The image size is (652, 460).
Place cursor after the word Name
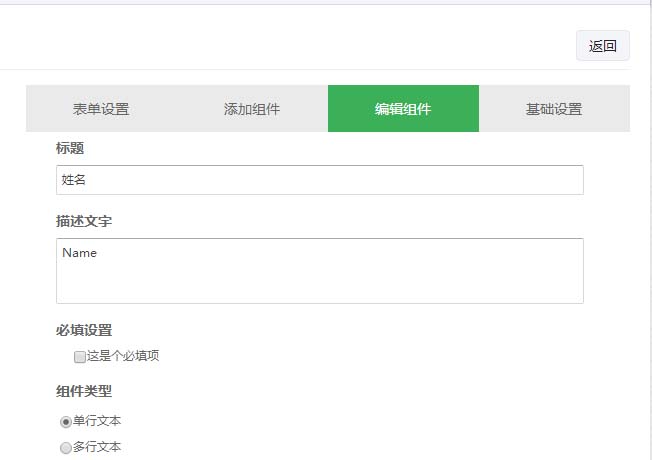(x=98, y=253)
